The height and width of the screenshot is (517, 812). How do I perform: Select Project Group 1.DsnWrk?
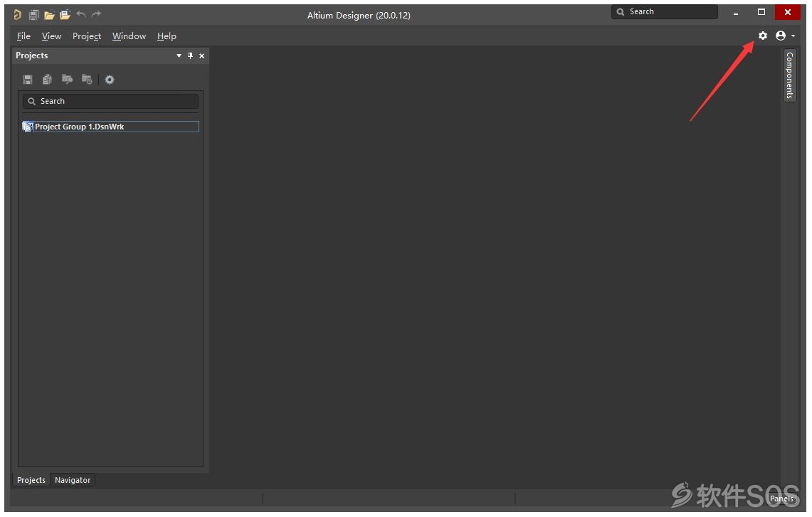[x=79, y=127]
